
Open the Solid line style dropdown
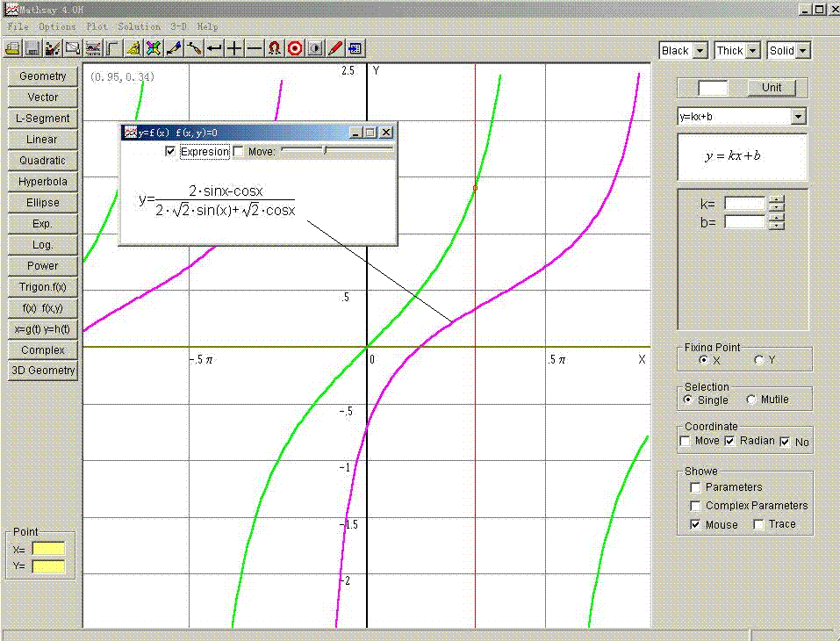803,50
